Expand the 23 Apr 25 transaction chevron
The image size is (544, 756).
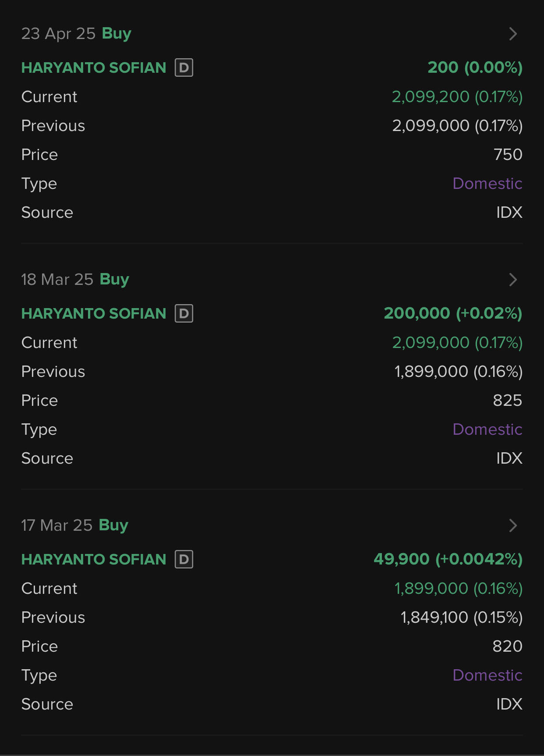pos(513,34)
